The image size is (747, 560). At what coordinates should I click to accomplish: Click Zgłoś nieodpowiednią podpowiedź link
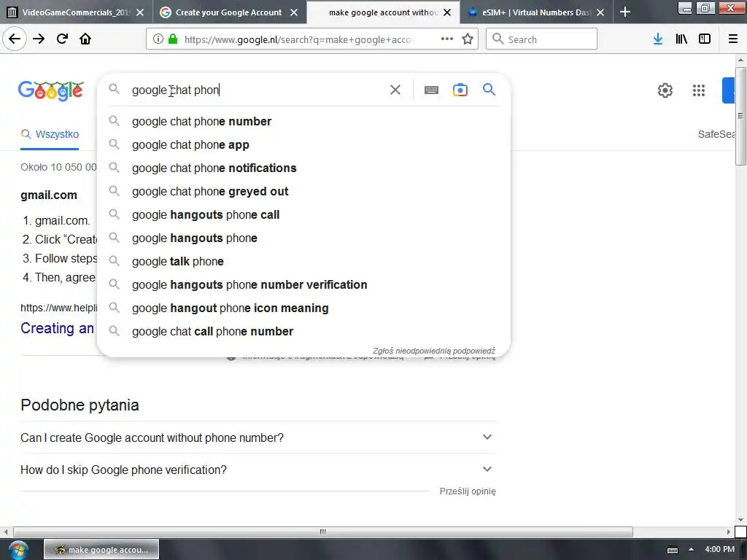point(433,351)
